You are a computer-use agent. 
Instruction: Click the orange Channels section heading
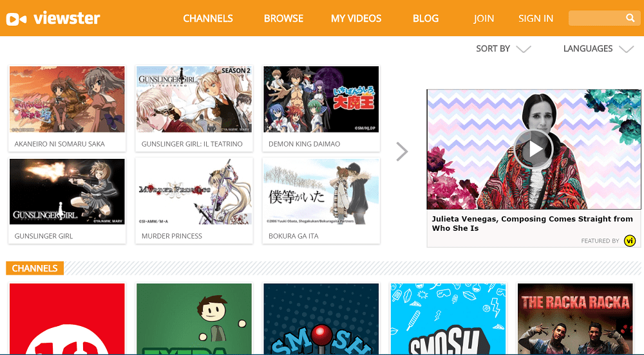click(x=35, y=268)
